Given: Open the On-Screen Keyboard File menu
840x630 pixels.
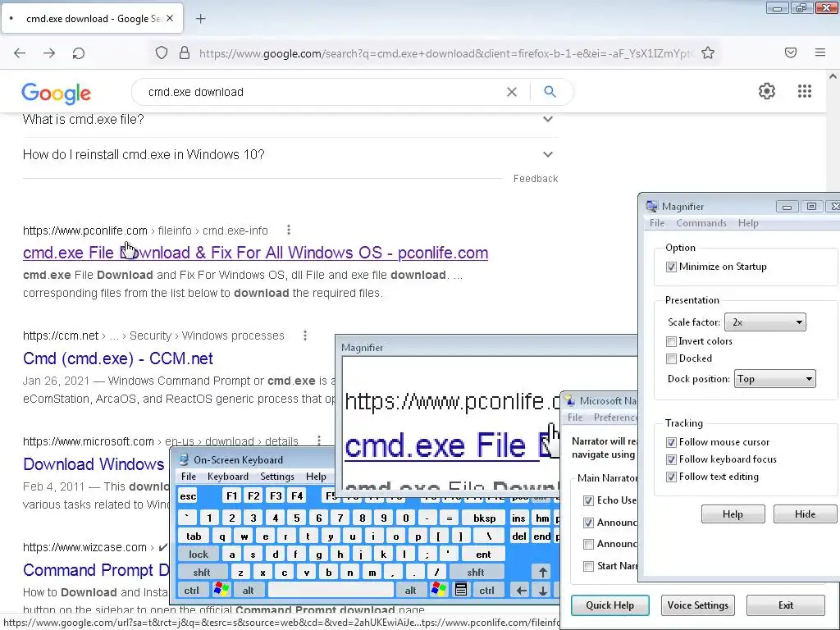Looking at the screenshot, I should click(189, 477).
